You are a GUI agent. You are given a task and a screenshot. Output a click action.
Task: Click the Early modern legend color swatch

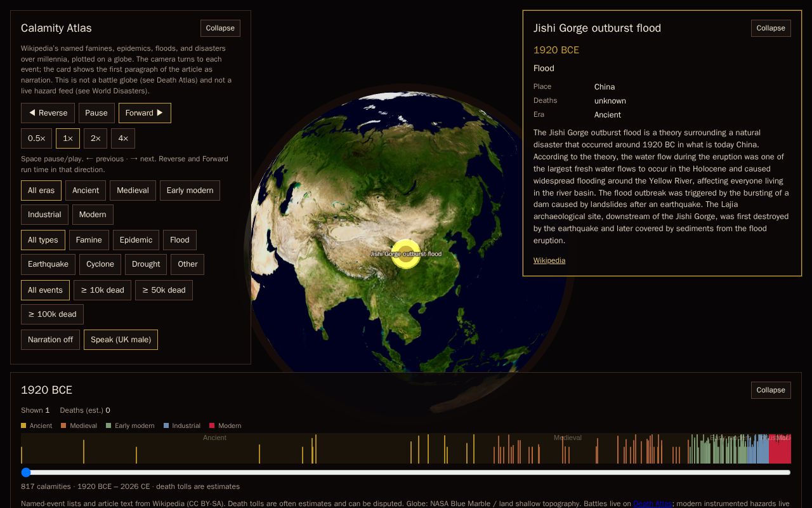108,425
